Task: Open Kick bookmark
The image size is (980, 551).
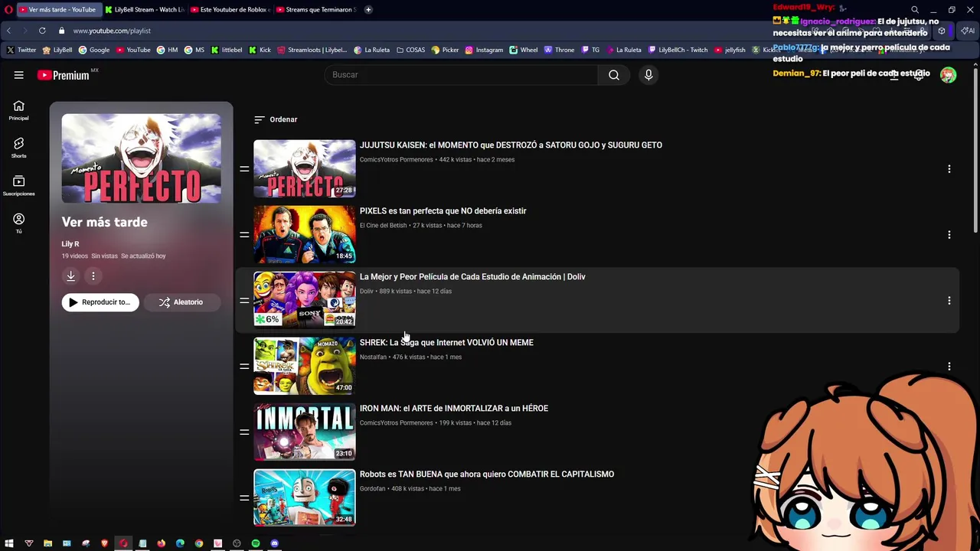Action: (260, 50)
